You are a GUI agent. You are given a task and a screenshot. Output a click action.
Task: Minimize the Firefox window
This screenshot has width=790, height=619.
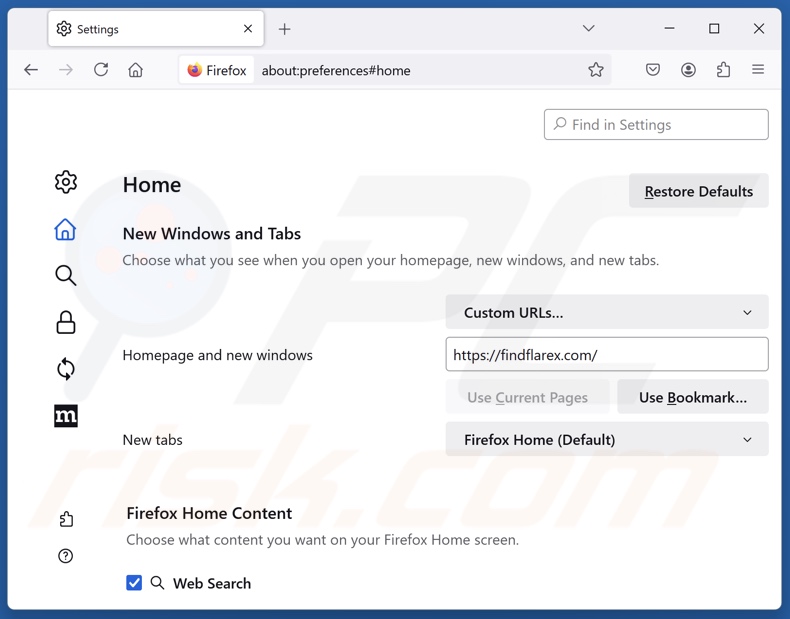(669, 29)
